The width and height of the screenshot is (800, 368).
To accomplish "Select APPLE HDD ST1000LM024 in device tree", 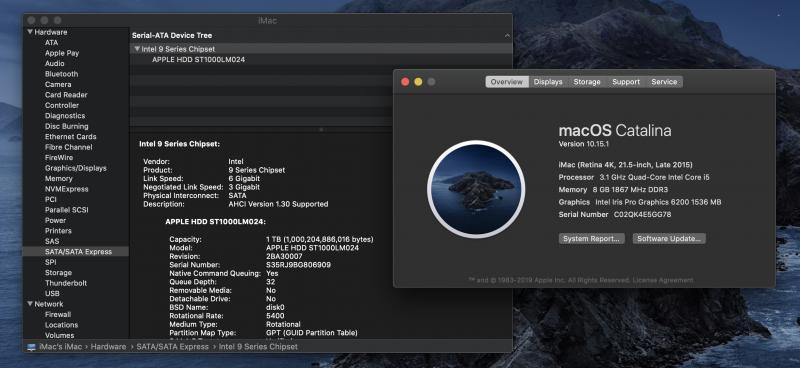I will 198,60.
